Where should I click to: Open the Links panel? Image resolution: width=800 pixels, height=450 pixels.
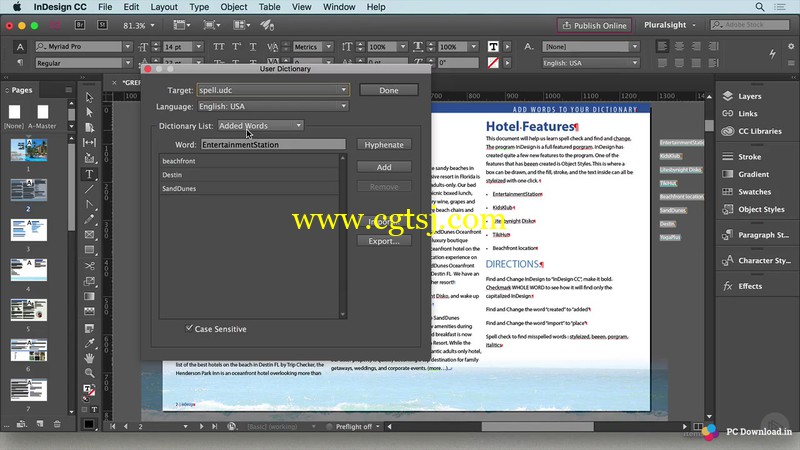click(x=747, y=113)
